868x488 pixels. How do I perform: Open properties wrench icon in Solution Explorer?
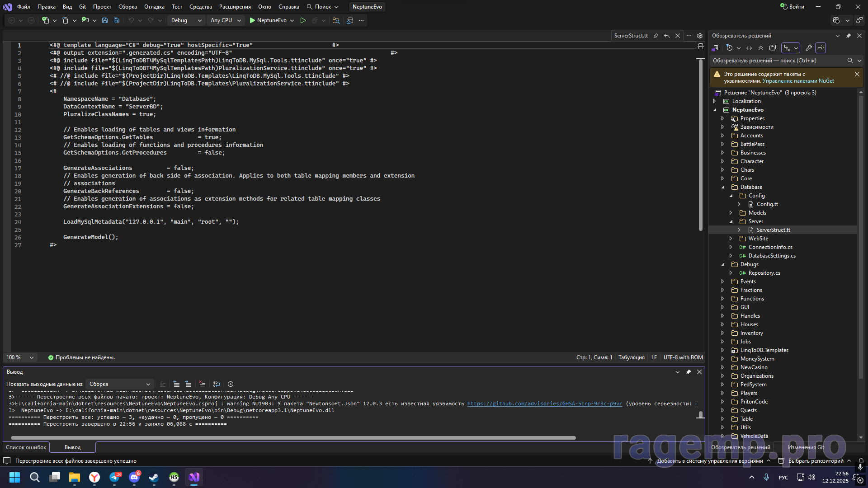[809, 48]
